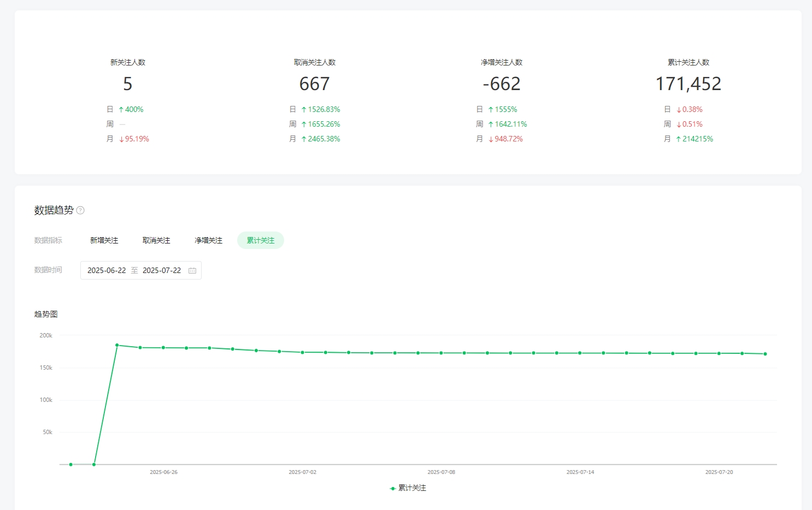The height and width of the screenshot is (510, 812).
Task: Click the 2025-07-02 axis label
Action: pos(302,472)
